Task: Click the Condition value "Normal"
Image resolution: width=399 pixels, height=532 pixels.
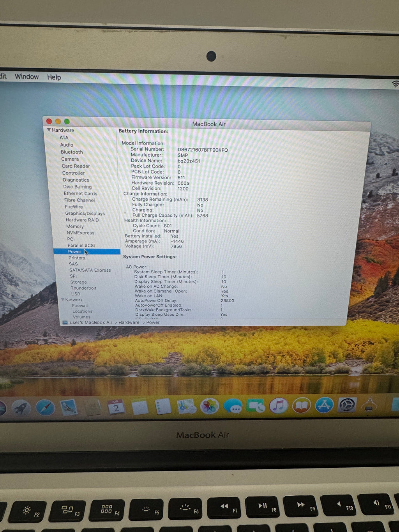Action: coord(171,231)
